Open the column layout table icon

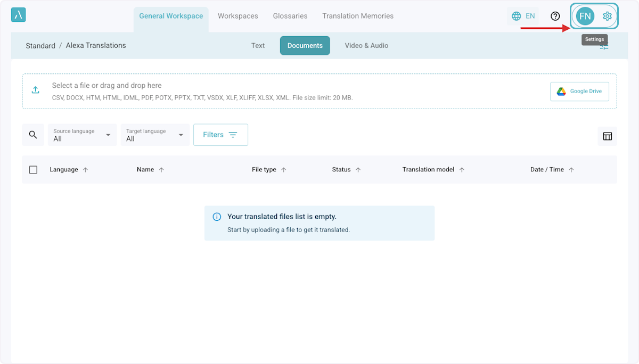coord(607,136)
